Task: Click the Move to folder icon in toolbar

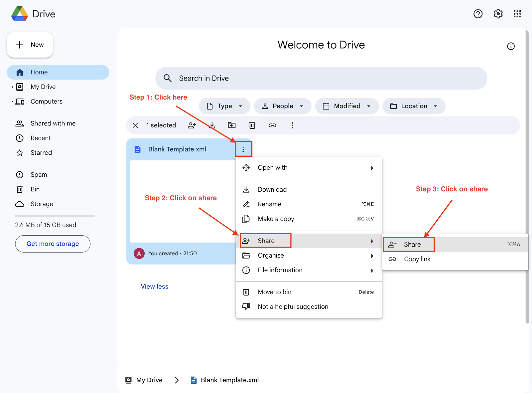Action: 232,125
